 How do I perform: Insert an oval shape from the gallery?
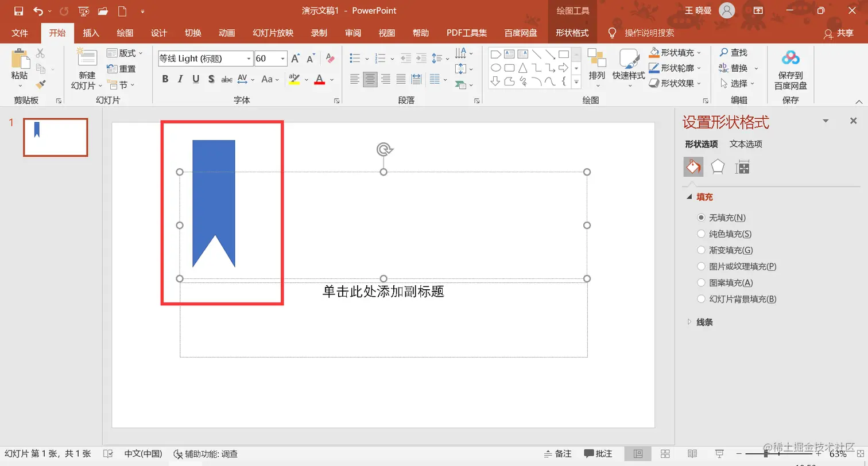point(495,68)
